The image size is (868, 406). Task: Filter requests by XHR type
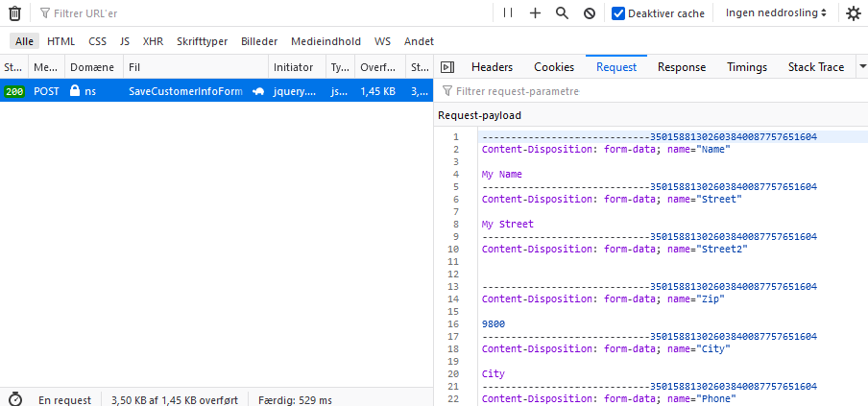point(153,41)
